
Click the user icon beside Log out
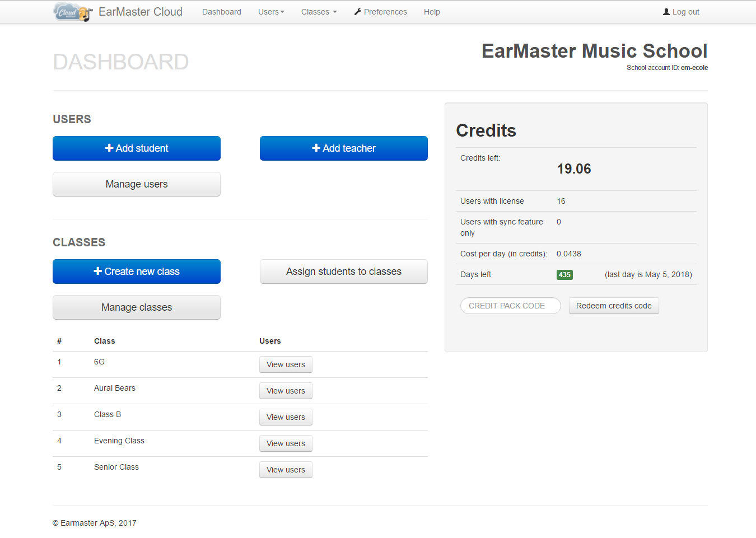coord(666,12)
